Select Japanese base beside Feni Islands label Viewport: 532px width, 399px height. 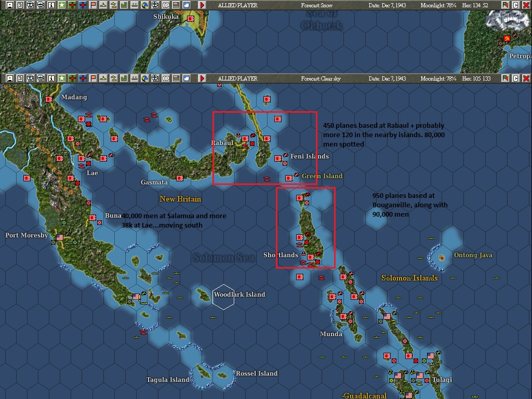(x=278, y=158)
